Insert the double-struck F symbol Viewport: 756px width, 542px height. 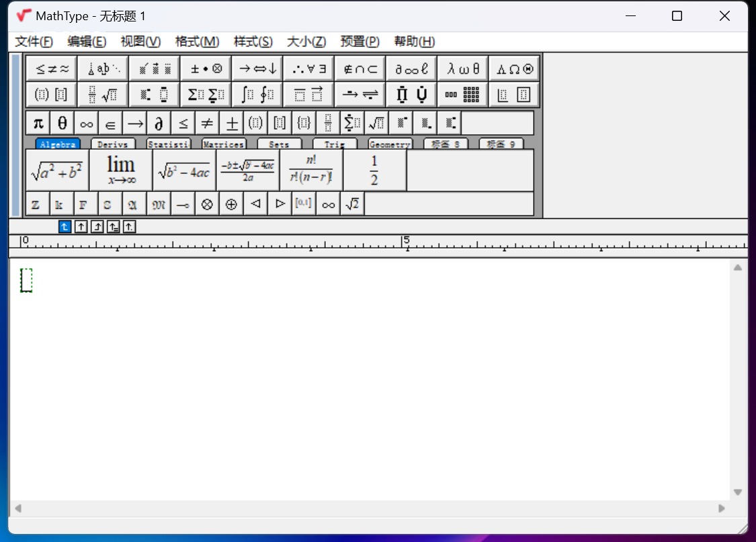click(x=85, y=204)
